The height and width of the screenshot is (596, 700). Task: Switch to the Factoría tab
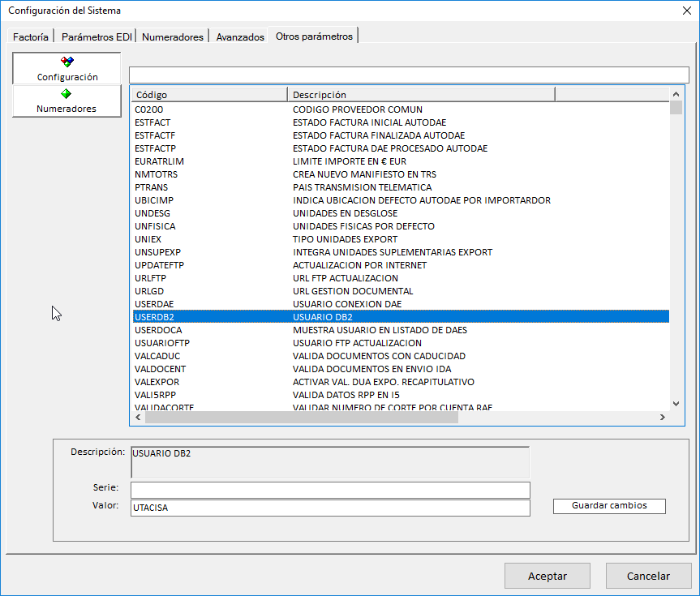[x=32, y=36]
